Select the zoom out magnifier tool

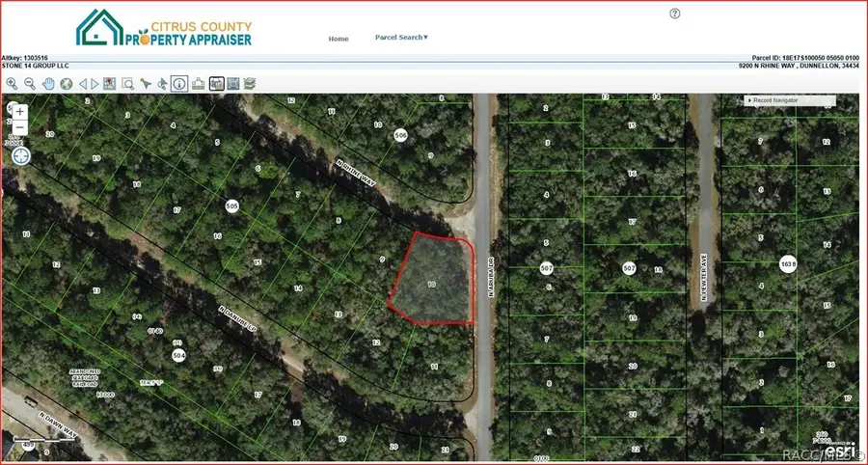(30, 84)
